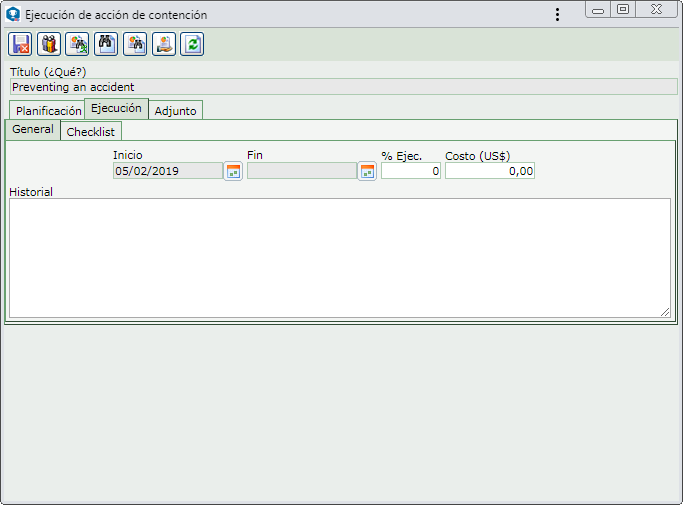Select the General sub-tab
The image size is (683, 505).
[33, 129]
